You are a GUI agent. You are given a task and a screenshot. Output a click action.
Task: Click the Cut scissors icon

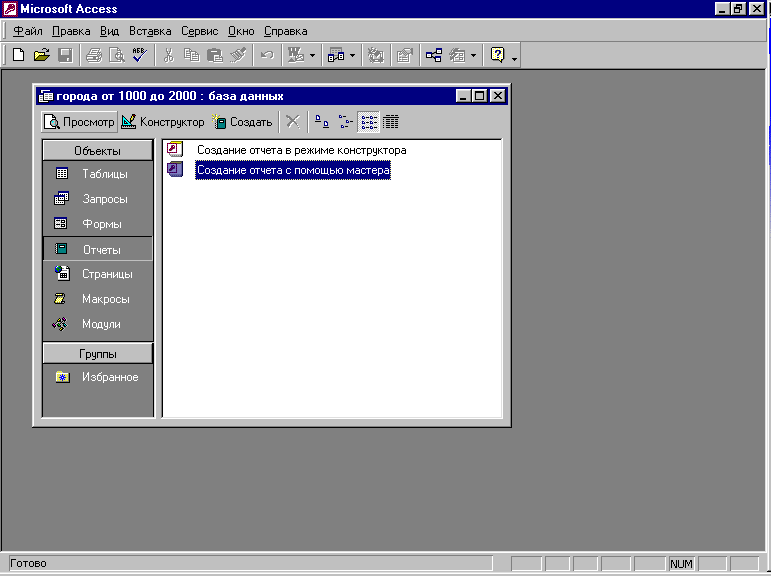point(169,55)
